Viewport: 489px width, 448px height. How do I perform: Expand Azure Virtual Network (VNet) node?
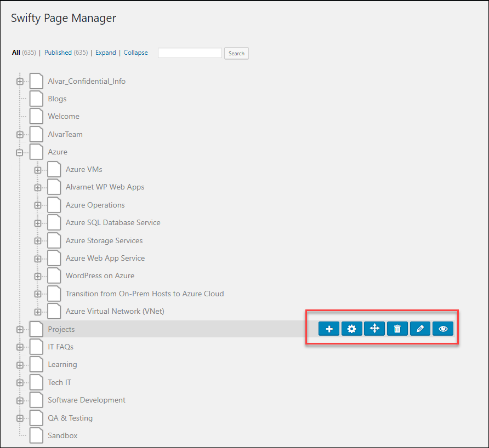click(38, 312)
